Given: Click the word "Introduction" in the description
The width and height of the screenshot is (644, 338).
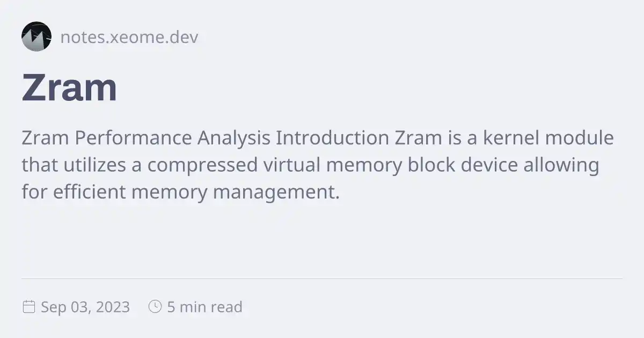Looking at the screenshot, I should point(332,138).
